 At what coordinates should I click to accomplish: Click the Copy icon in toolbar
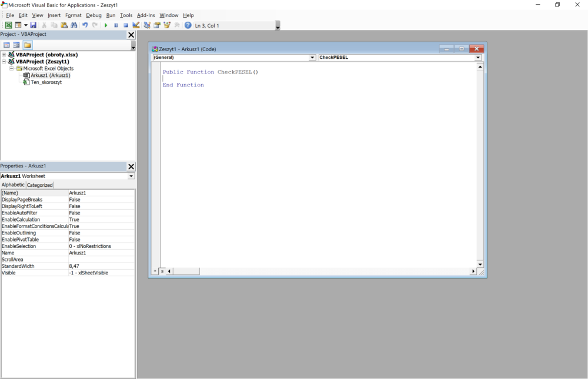pyautogui.click(x=54, y=25)
